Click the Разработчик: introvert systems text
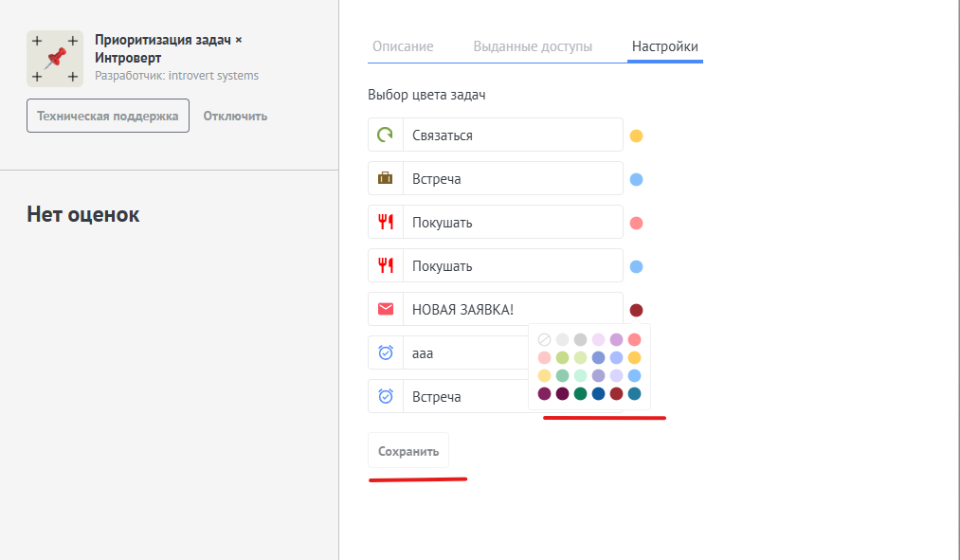The image size is (960, 560). (x=177, y=75)
